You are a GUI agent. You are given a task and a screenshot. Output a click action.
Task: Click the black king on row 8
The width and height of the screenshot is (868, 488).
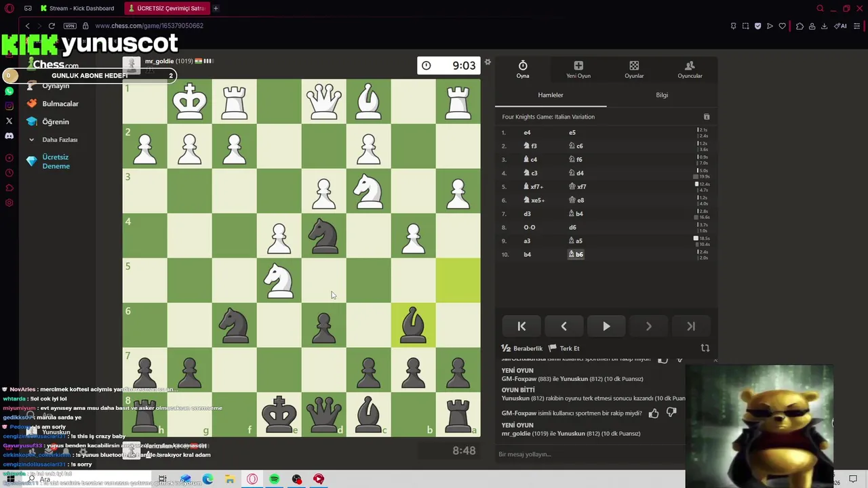coord(279,414)
